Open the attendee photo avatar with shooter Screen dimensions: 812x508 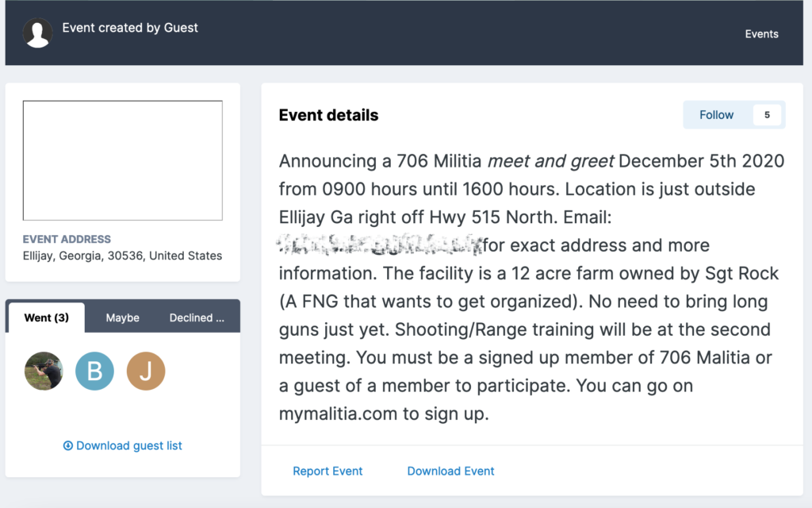tap(44, 371)
